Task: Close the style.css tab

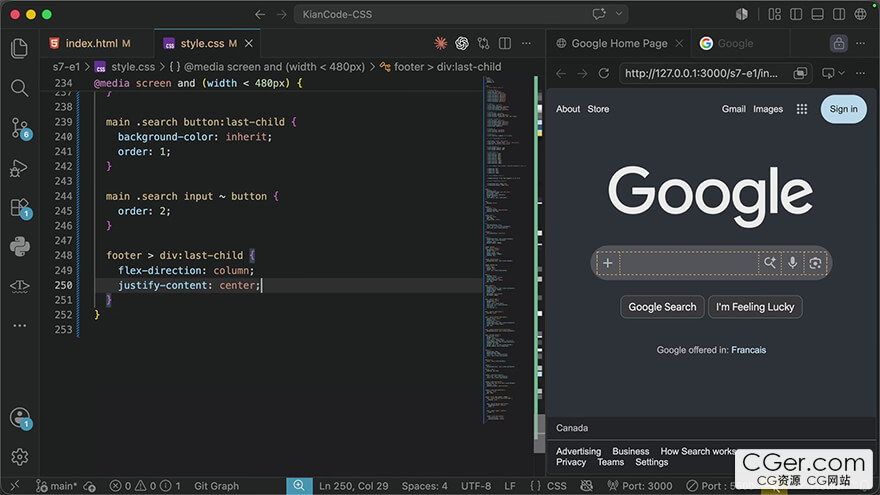Action: (249, 43)
